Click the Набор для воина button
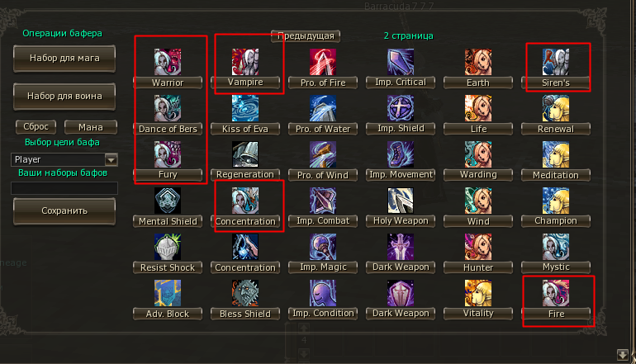The image size is (636, 364). (x=64, y=97)
